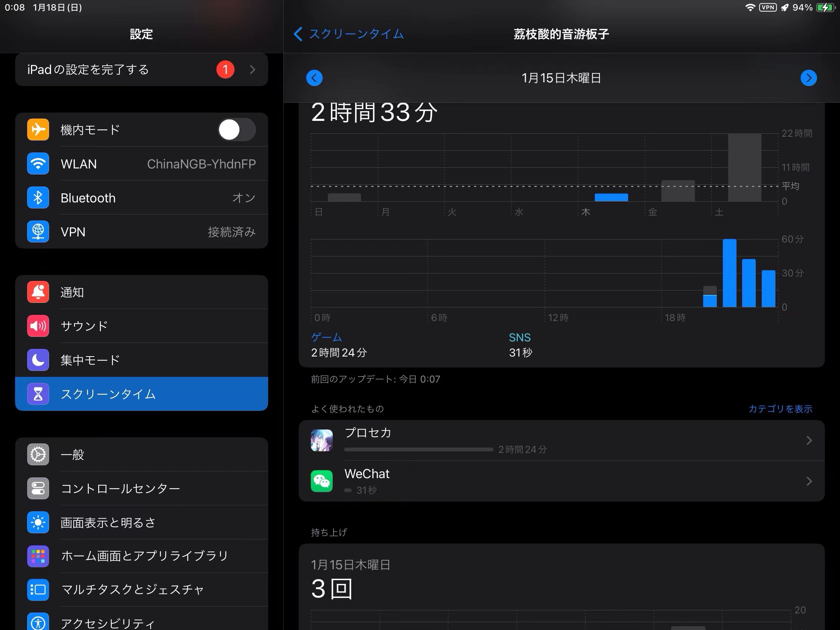Viewport: 840px width, 630px height.
Task: Tap Thursday's blue bar in weekly chart
Action: coord(611,198)
